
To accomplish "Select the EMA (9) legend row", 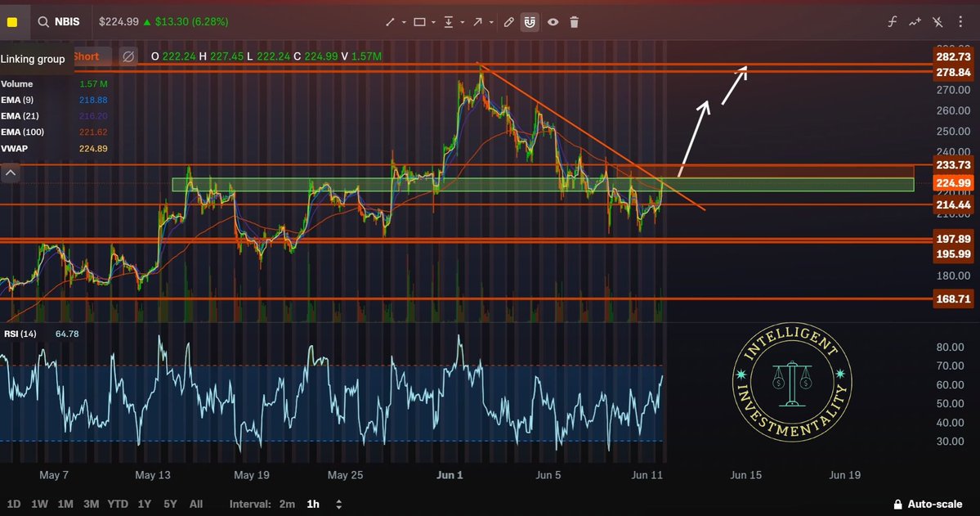I will coord(55,100).
